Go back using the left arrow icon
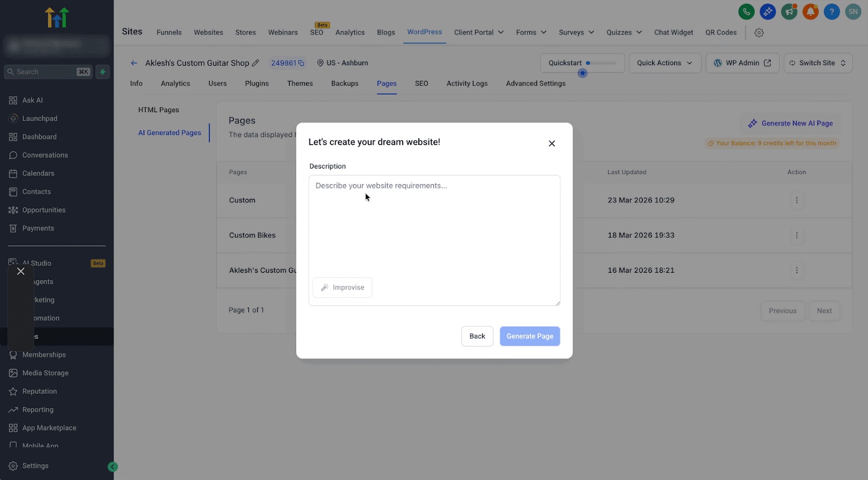This screenshot has width=868, height=480. 134,63
